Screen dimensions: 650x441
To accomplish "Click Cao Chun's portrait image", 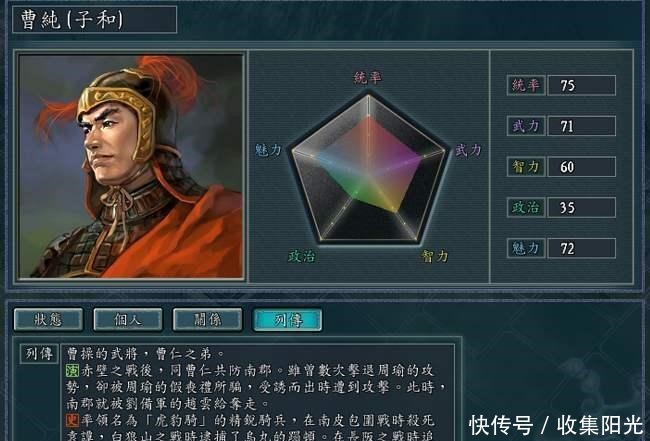I will pyautogui.click(x=131, y=166).
